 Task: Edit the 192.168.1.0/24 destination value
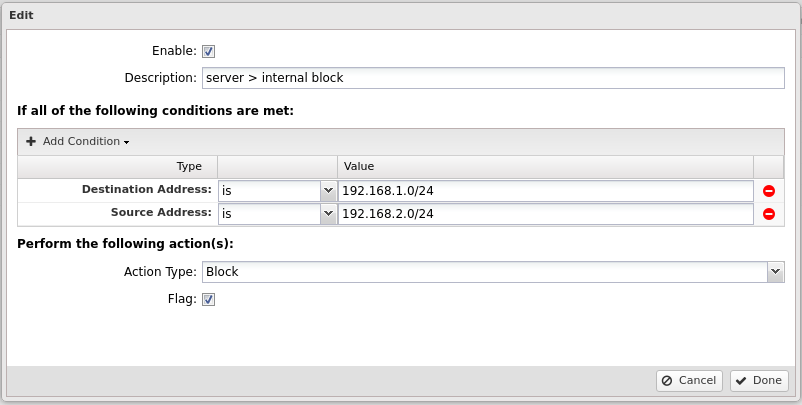tap(545, 191)
